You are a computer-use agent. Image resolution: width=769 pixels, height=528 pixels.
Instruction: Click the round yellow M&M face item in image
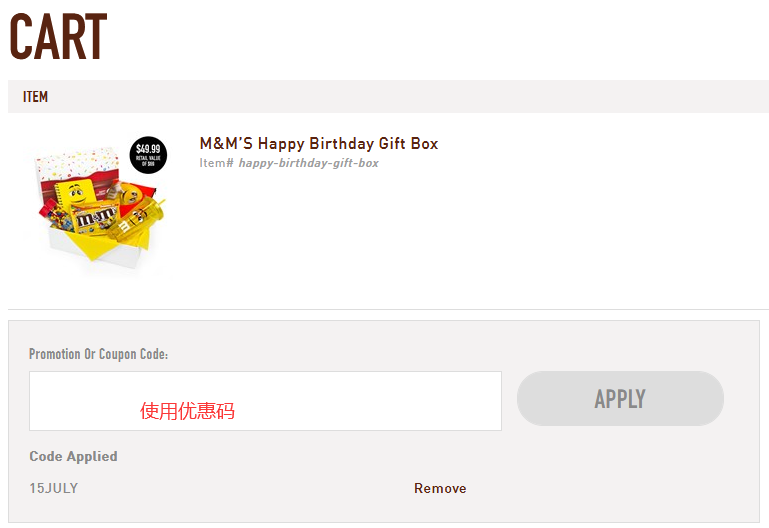[x=133, y=193]
